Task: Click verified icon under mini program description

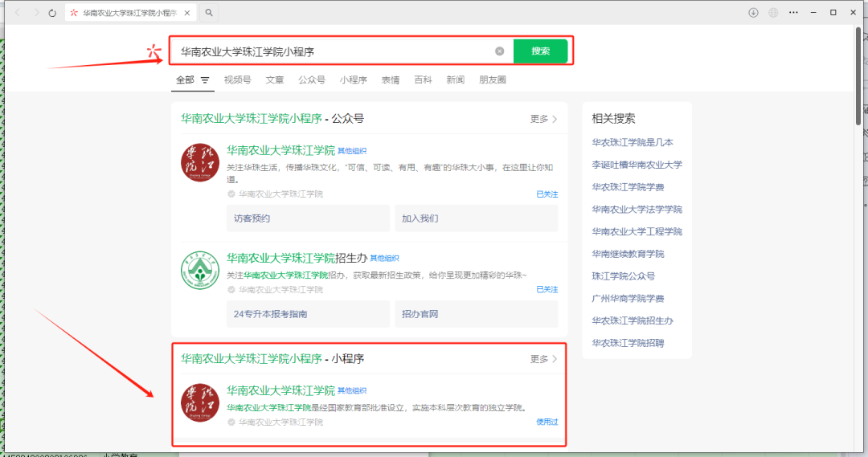Action: pos(231,422)
